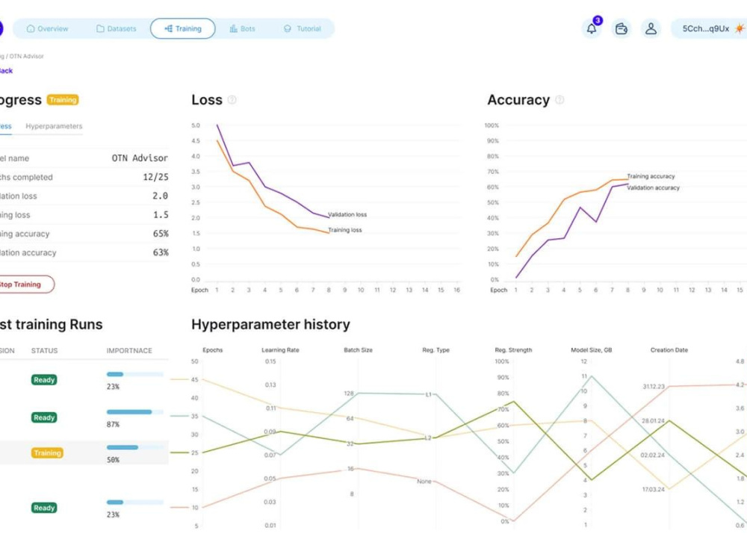Screen dimensions: 747x560
Task: Select the Training navigation tab
Action: (182, 28)
